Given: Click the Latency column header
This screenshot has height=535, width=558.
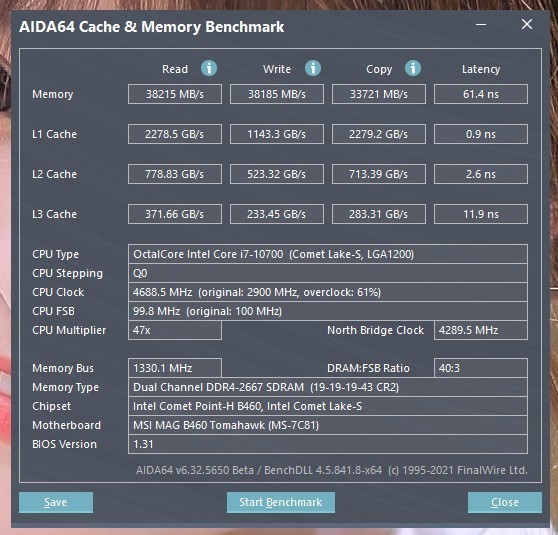Looking at the screenshot, I should [481, 69].
